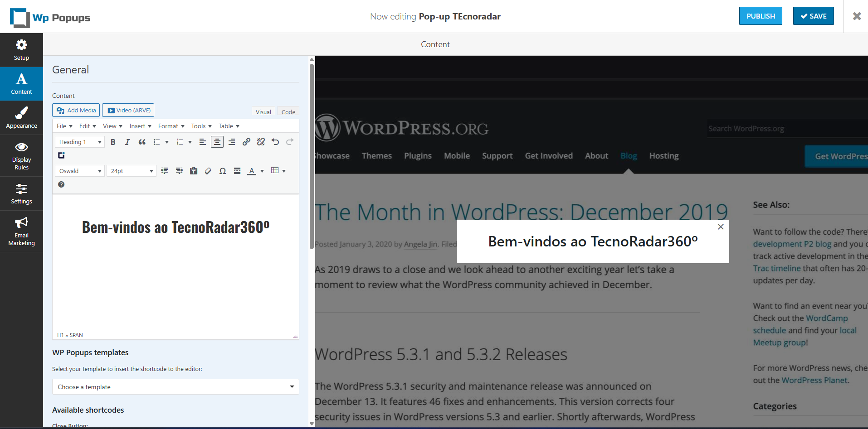The width and height of the screenshot is (868, 429).
Task: Close the popup preview with the X
Action: click(721, 227)
